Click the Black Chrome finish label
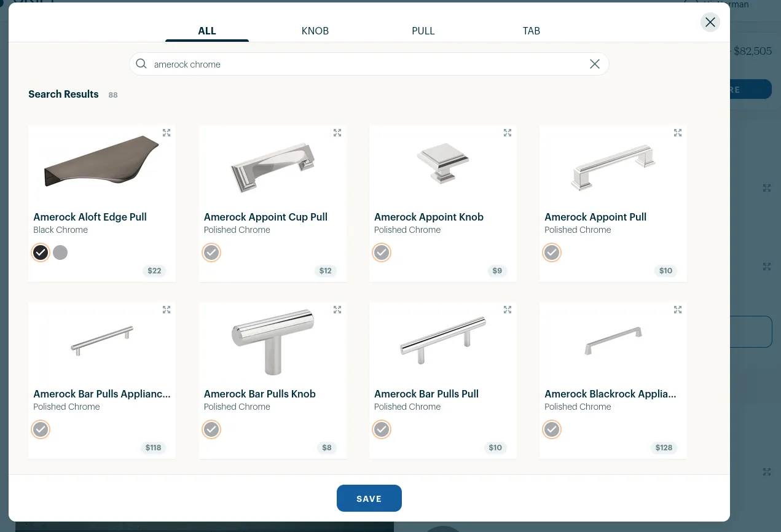The width and height of the screenshot is (781, 532). pyautogui.click(x=60, y=230)
